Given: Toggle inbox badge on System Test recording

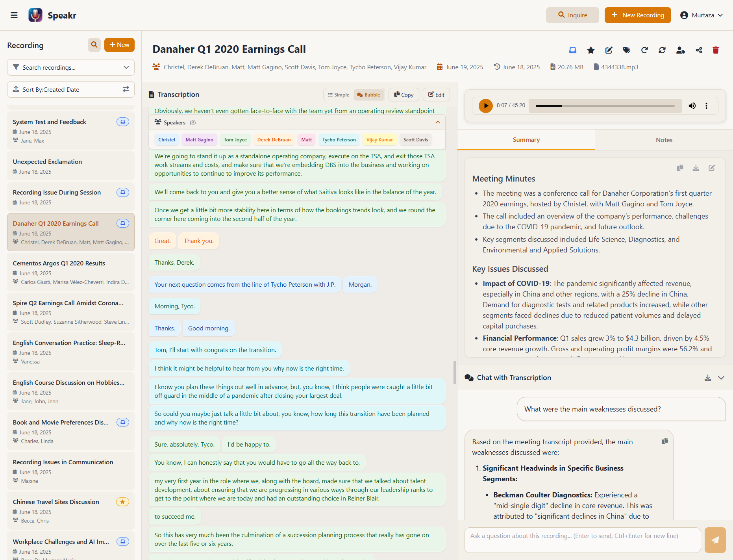Looking at the screenshot, I should click(x=123, y=122).
